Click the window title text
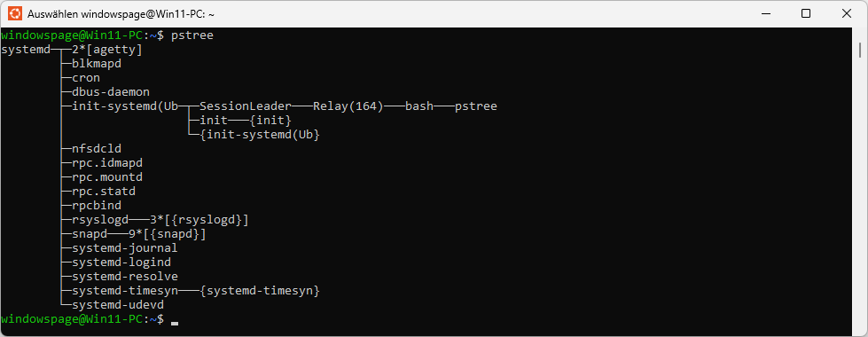 (117, 14)
